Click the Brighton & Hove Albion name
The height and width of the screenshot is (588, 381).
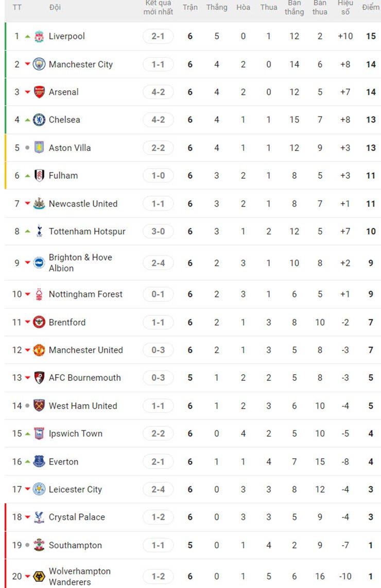[80, 263]
